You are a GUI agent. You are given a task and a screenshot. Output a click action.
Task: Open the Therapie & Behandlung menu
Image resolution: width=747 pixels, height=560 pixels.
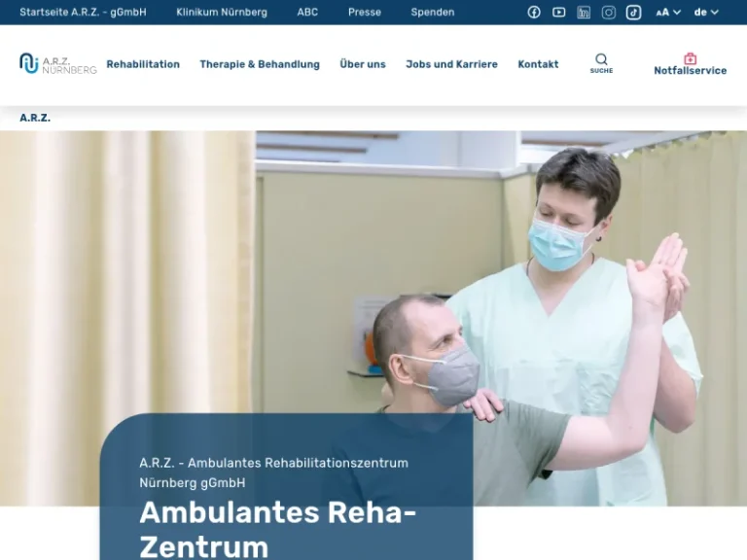260,64
